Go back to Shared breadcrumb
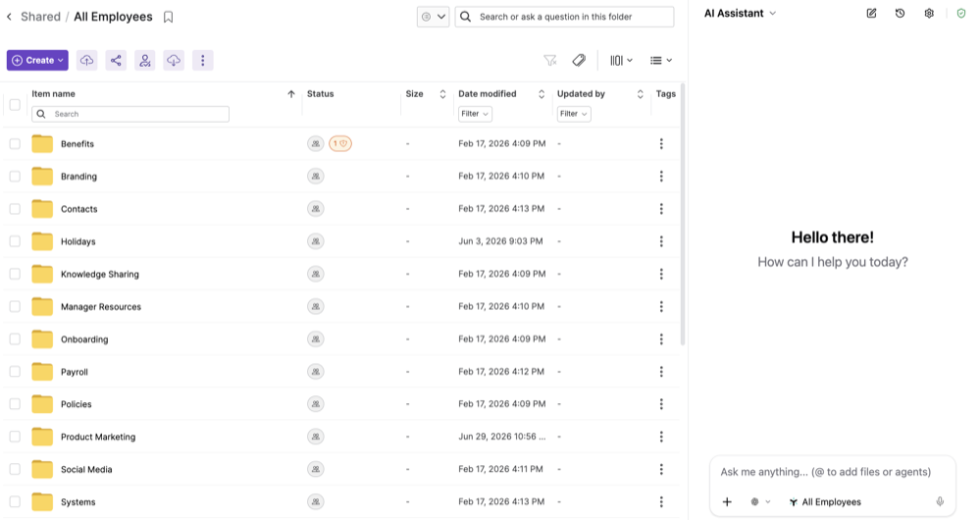This screenshot has width=980, height=520. pos(40,17)
